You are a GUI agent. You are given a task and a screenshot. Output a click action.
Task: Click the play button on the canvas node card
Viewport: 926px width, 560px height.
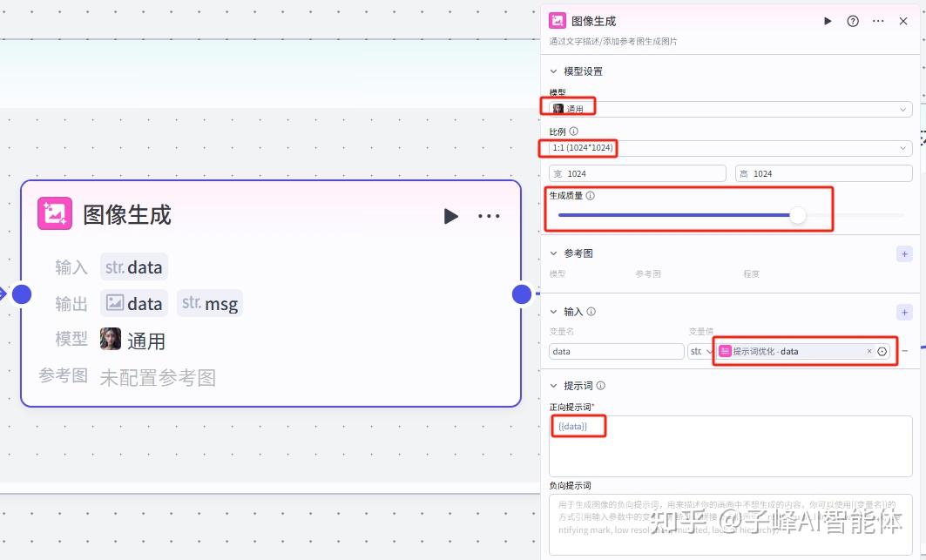[x=450, y=216]
